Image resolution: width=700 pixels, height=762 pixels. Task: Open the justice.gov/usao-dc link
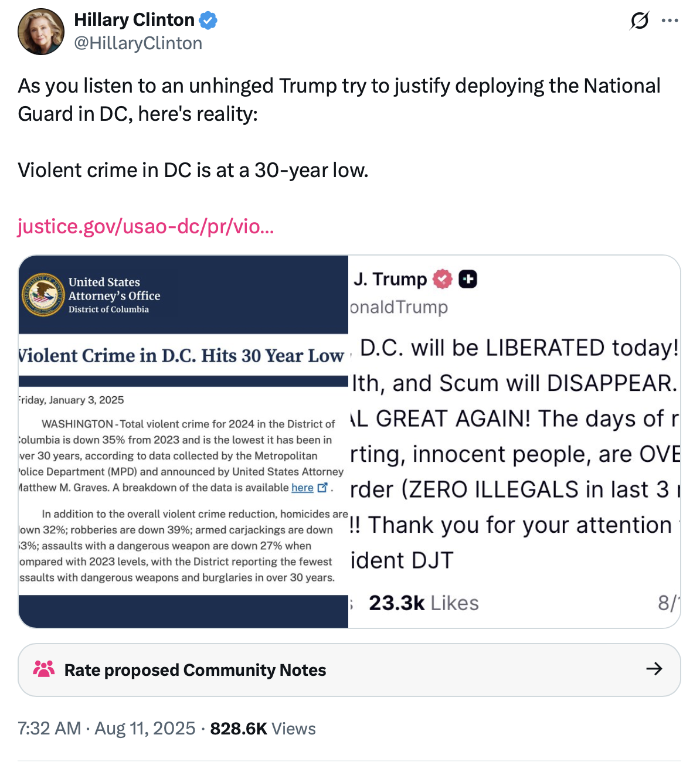coord(145,226)
